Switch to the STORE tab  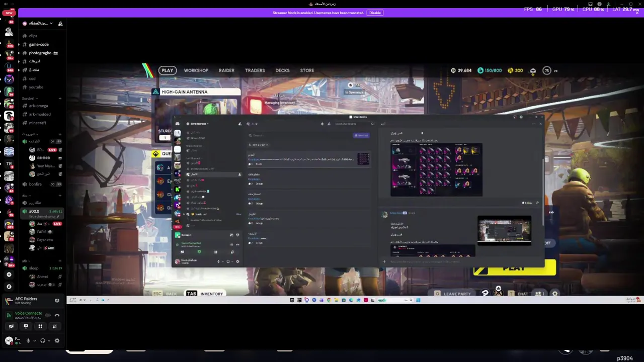coord(307,70)
